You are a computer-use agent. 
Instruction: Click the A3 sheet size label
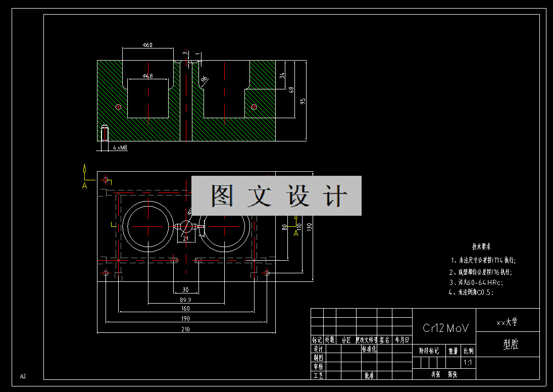click(x=23, y=376)
